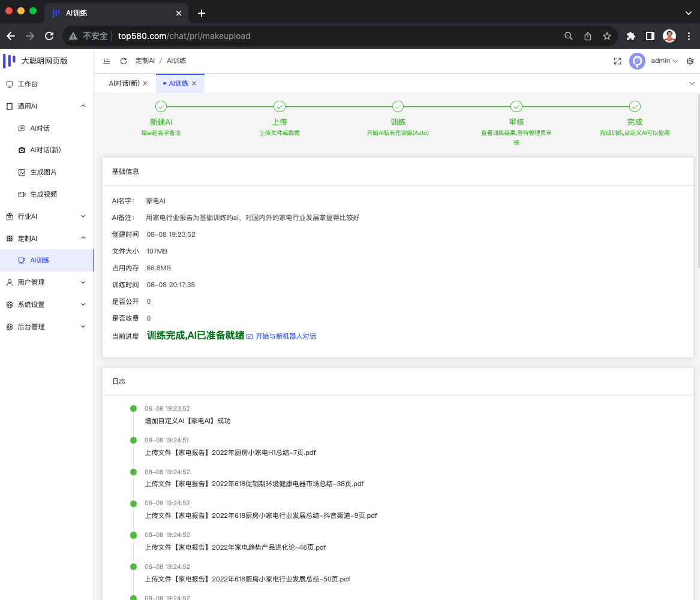Click 开始与新机器人对话 link
This screenshot has width=700, height=600.
pos(286,336)
